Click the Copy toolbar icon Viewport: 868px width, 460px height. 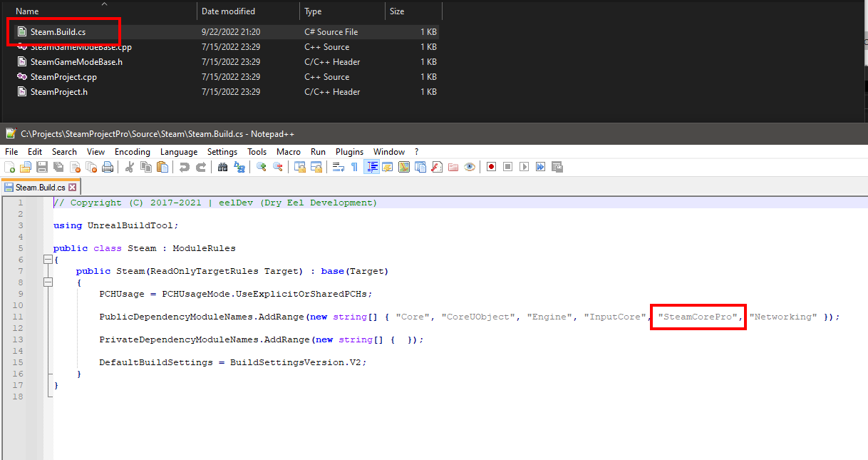146,167
